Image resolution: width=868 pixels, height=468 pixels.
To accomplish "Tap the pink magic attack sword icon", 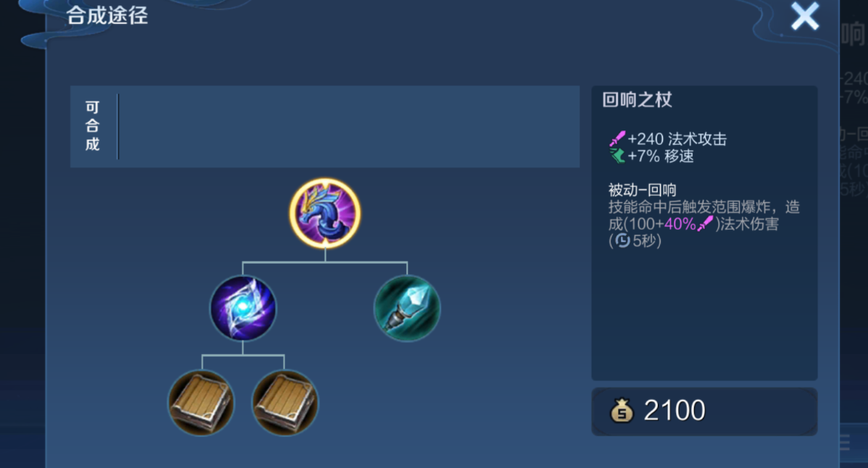I will [x=617, y=139].
